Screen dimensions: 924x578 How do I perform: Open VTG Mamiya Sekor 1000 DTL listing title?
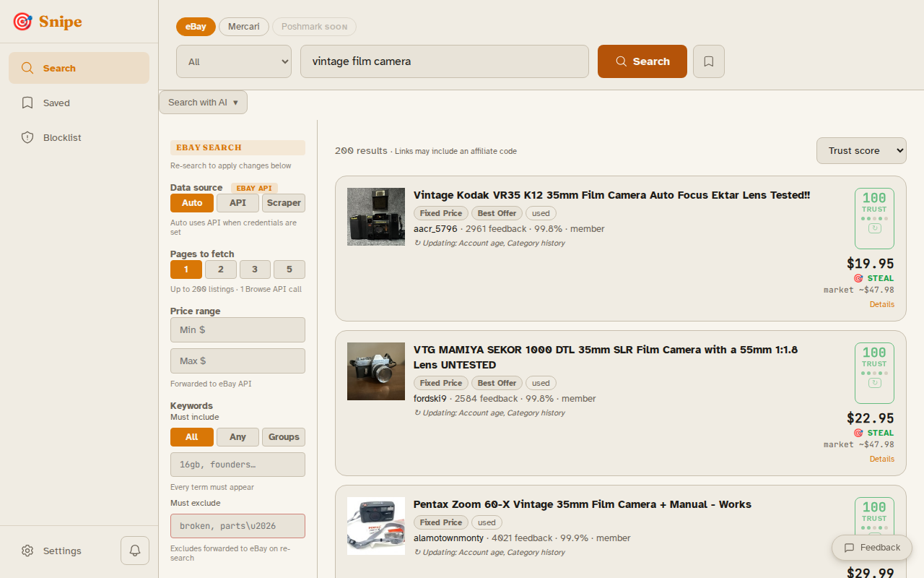(x=606, y=357)
